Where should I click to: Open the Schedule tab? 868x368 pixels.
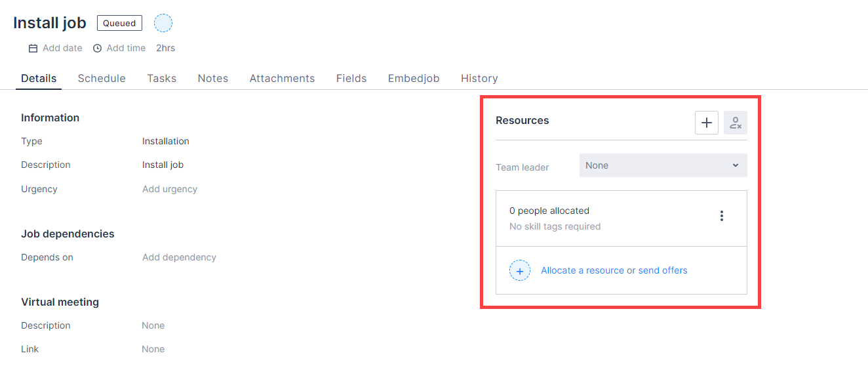(102, 78)
